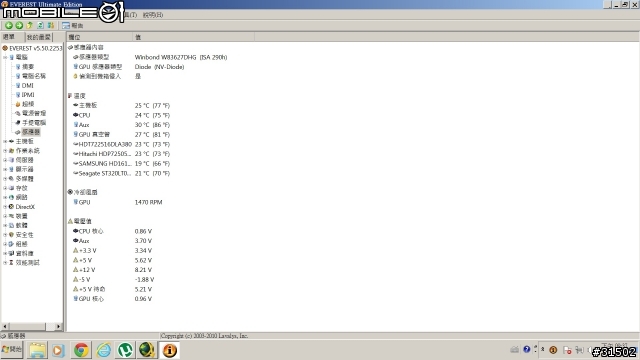640x360 pixels.
Task: Select the +12 V voltage row
Action: coord(112,270)
